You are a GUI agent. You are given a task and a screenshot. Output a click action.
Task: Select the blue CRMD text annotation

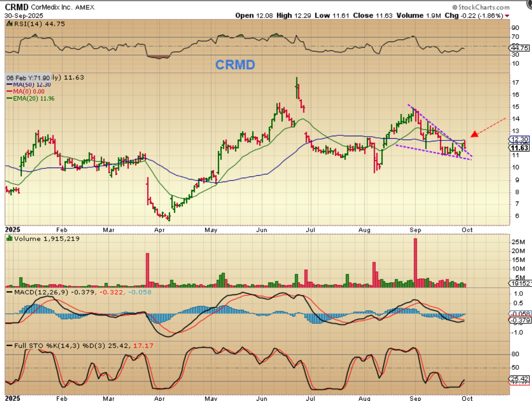(235, 64)
